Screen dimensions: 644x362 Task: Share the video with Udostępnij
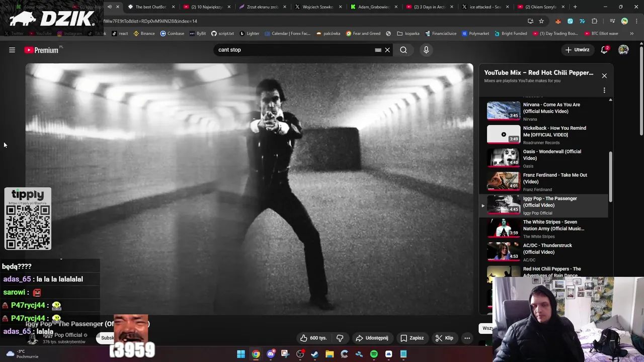372,338
